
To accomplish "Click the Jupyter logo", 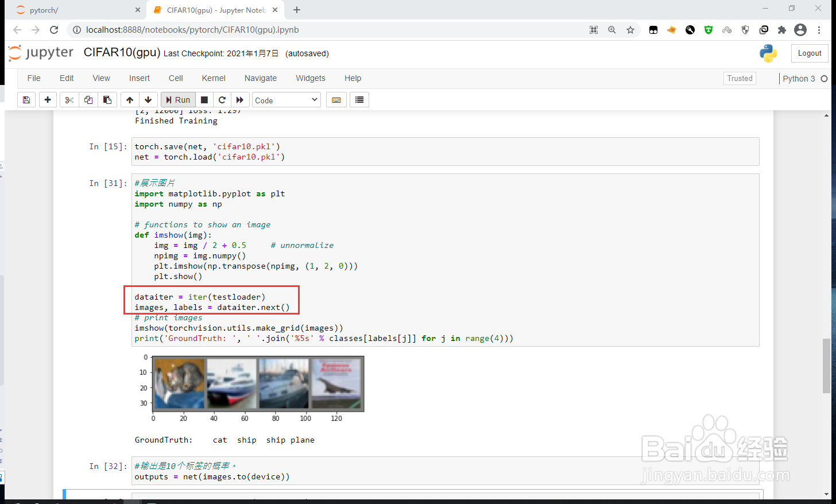I will (x=41, y=53).
